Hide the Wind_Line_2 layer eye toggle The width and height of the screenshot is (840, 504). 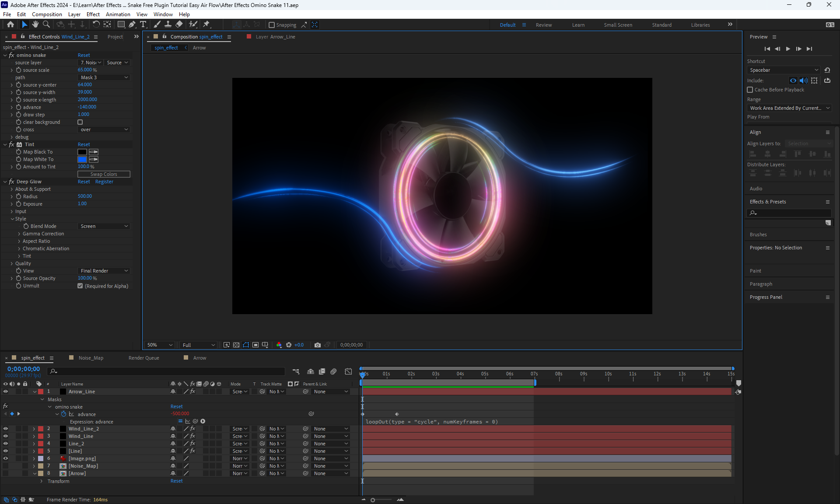point(6,429)
